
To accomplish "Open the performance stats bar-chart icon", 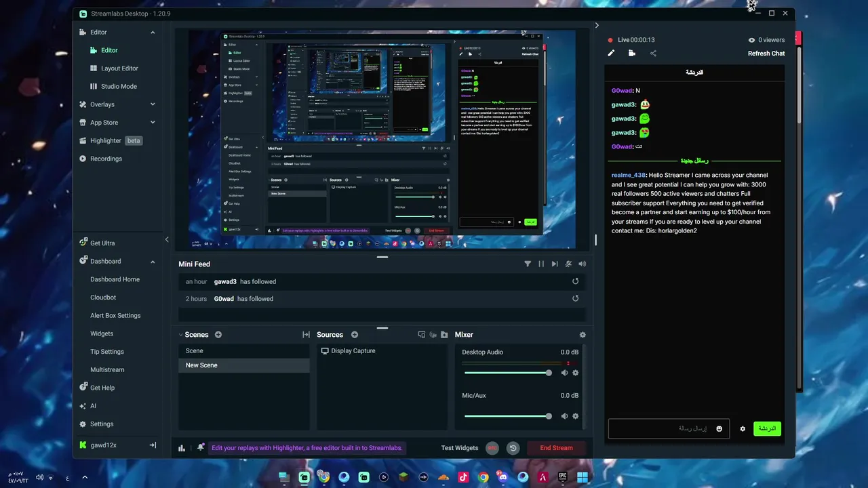I will click(x=182, y=448).
